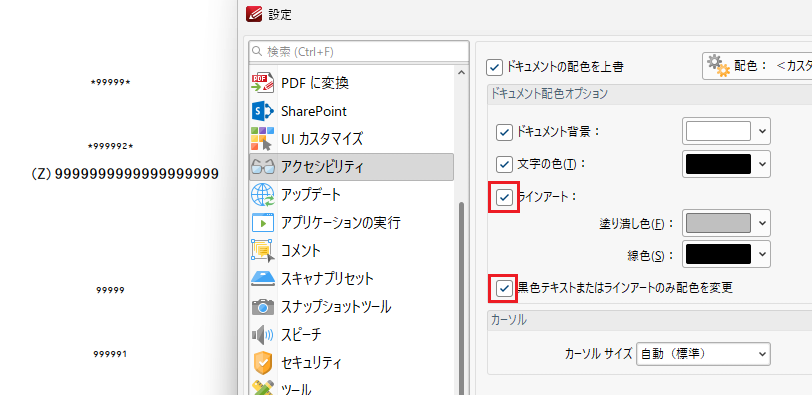Click the gears icon beside 配色
The width and height of the screenshot is (812, 395).
(718, 66)
